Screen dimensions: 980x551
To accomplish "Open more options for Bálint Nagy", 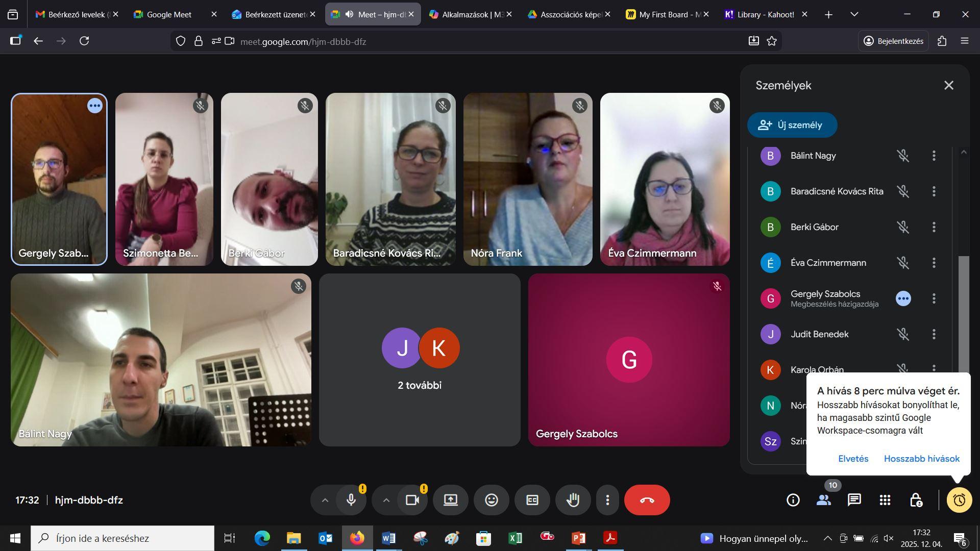I will [934, 156].
